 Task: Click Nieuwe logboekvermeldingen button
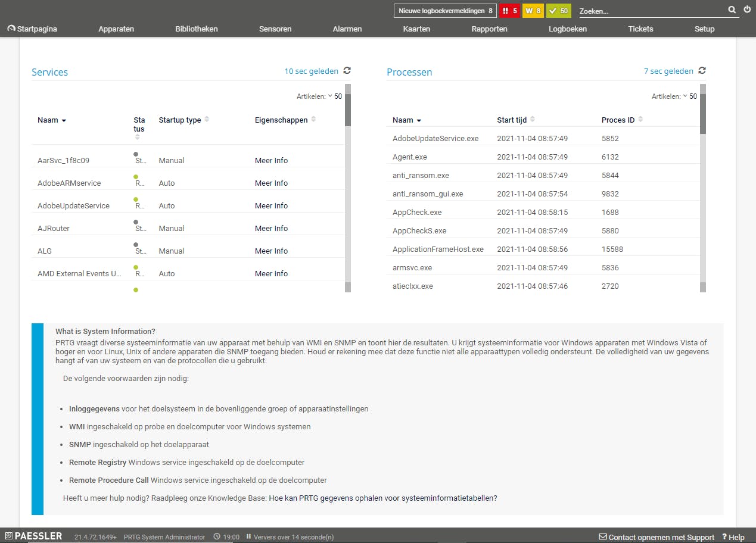(x=445, y=11)
